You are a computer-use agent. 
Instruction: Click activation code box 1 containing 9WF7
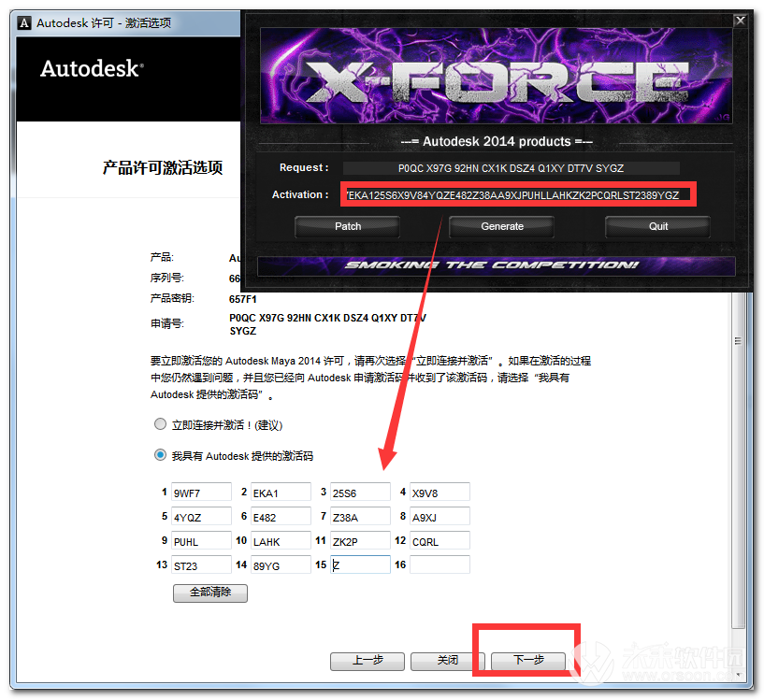201,492
